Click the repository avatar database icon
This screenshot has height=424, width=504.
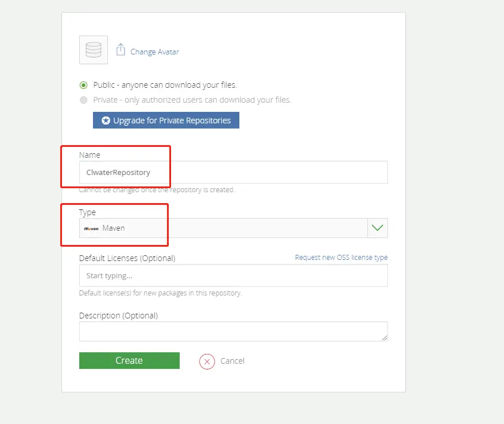click(x=93, y=50)
